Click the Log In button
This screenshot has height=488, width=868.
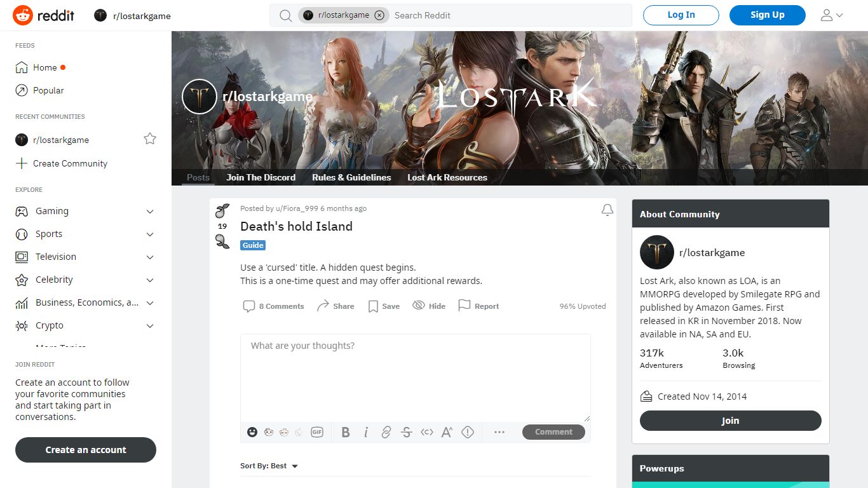click(681, 15)
